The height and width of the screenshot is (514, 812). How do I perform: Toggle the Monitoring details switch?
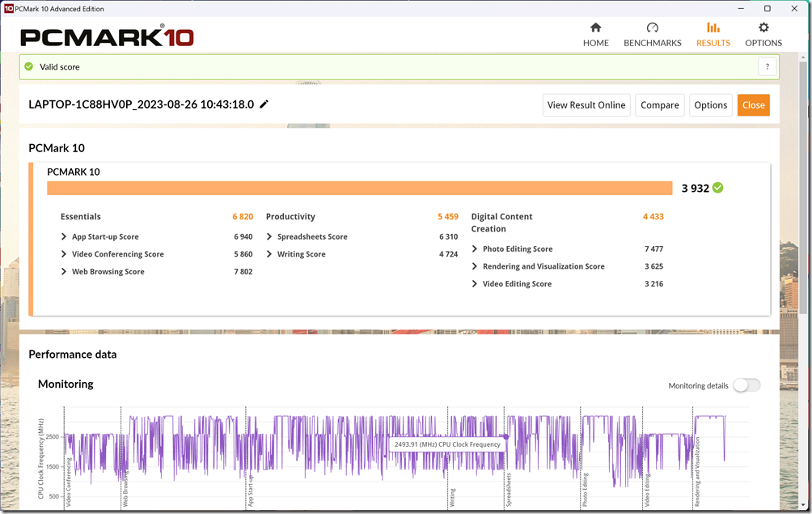pyautogui.click(x=746, y=385)
